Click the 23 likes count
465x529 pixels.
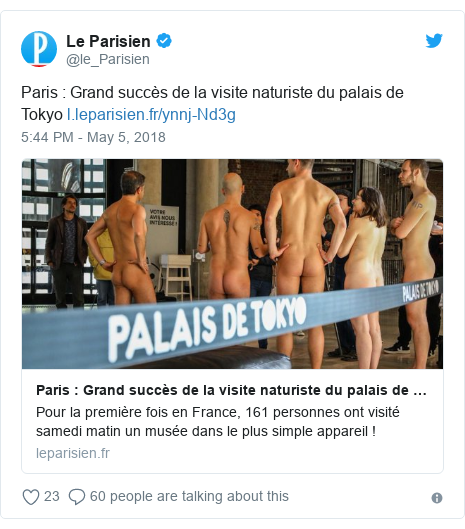[x=52, y=497]
